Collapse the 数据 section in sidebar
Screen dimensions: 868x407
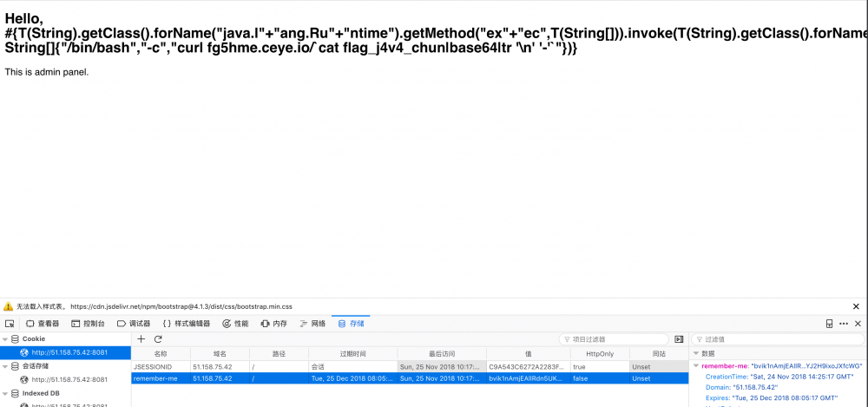(696, 353)
